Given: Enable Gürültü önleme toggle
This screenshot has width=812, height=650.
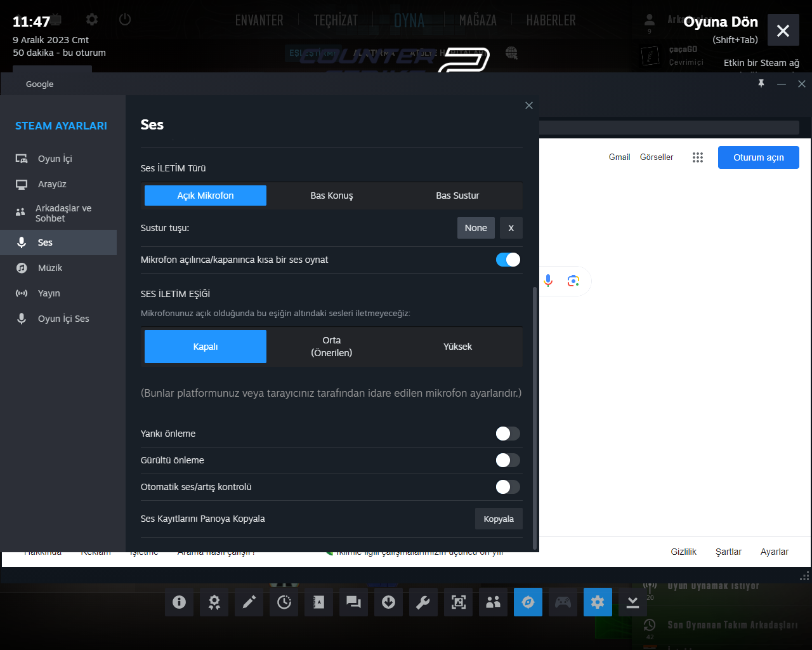Looking at the screenshot, I should pyautogui.click(x=508, y=460).
